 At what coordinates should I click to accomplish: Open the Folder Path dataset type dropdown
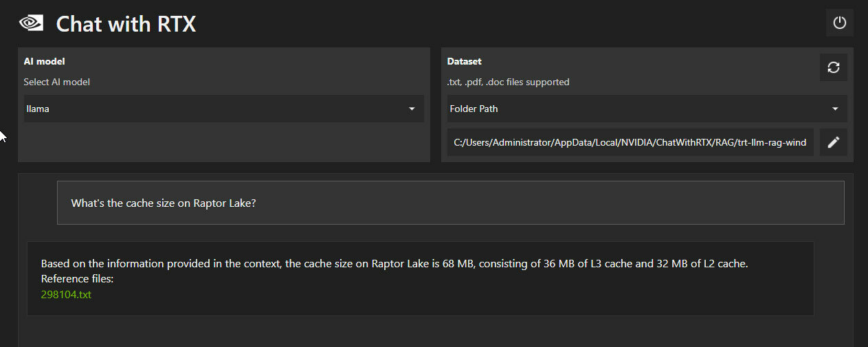click(x=647, y=109)
